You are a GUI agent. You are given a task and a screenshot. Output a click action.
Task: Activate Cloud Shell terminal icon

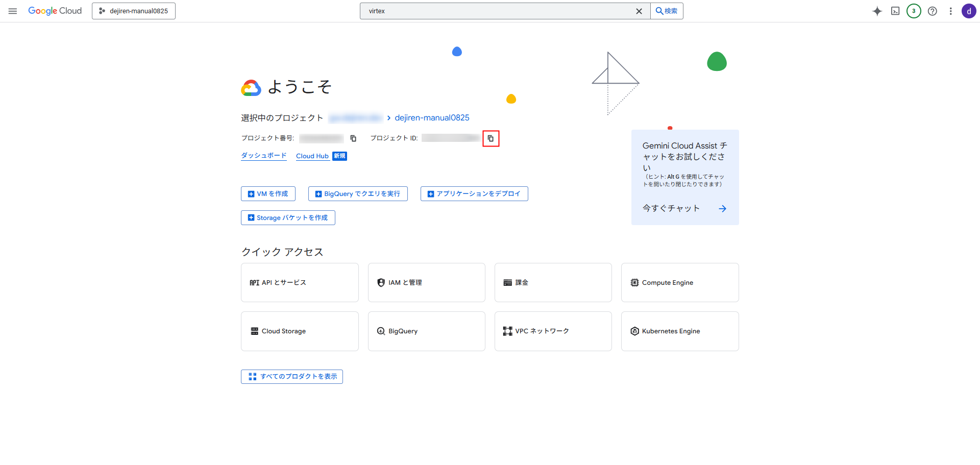(895, 11)
